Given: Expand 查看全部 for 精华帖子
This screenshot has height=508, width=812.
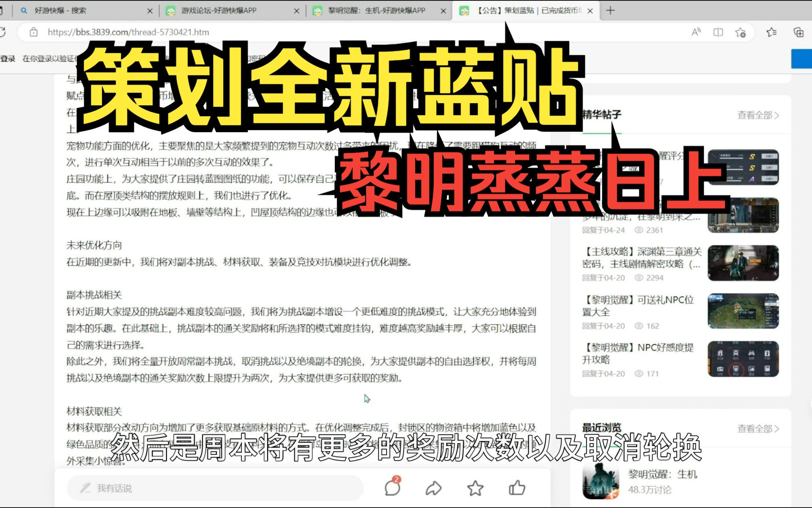Looking at the screenshot, I should point(758,115).
